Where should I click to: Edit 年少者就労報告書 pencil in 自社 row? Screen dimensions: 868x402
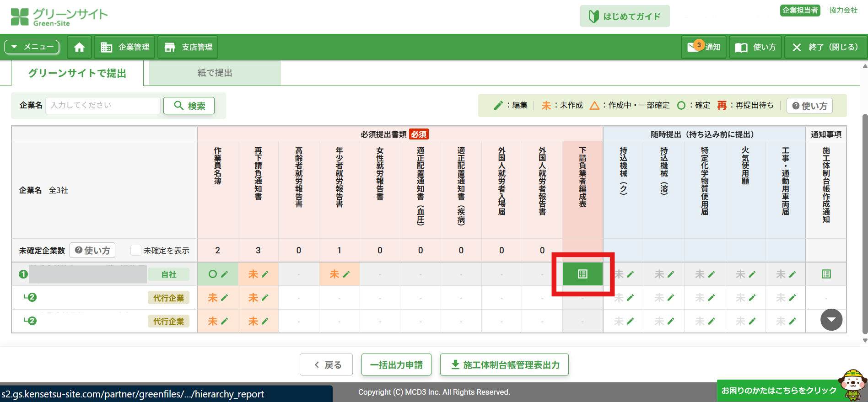[x=346, y=274]
